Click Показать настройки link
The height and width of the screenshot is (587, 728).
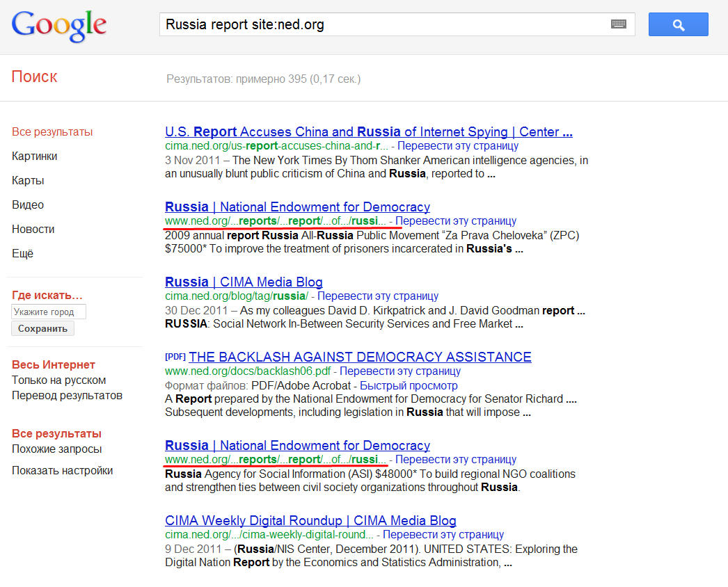tap(62, 471)
